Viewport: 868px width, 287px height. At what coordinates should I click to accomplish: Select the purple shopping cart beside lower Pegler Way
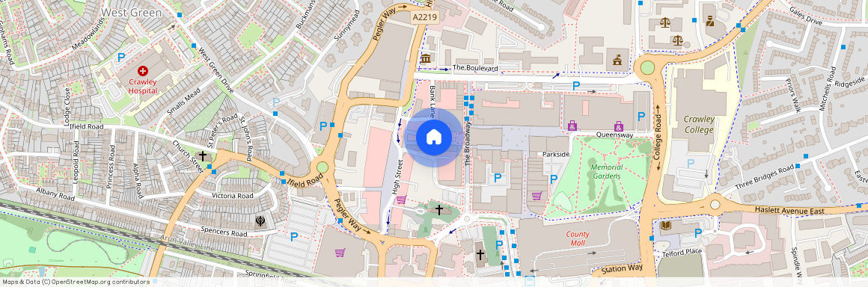pyautogui.click(x=340, y=253)
